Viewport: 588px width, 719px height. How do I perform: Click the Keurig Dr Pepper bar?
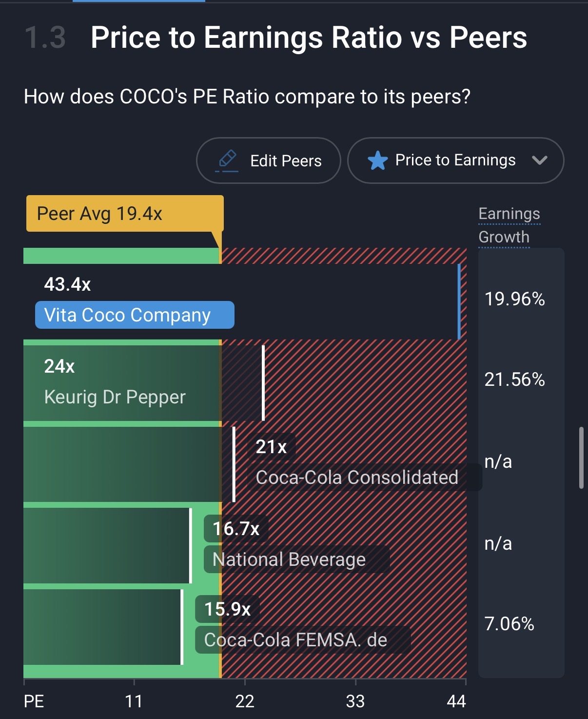(x=122, y=383)
